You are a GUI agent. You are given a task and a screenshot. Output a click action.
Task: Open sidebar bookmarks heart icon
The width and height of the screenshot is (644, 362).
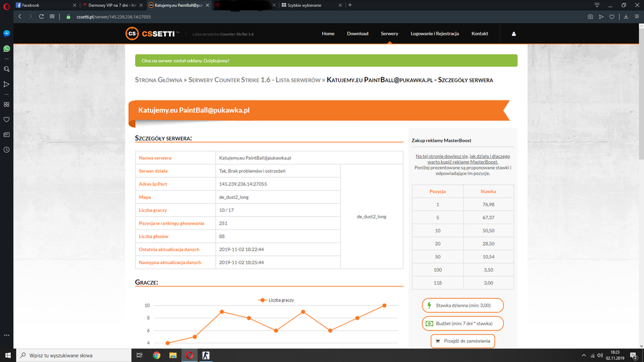pyautogui.click(x=6, y=120)
